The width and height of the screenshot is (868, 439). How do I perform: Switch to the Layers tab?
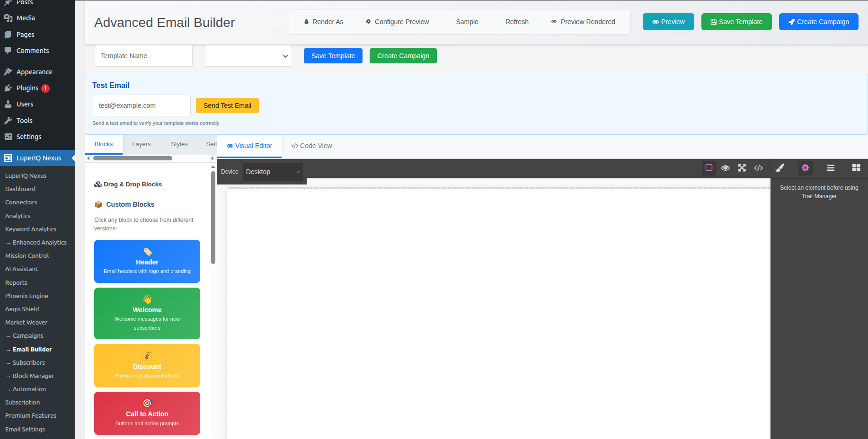[x=141, y=144]
